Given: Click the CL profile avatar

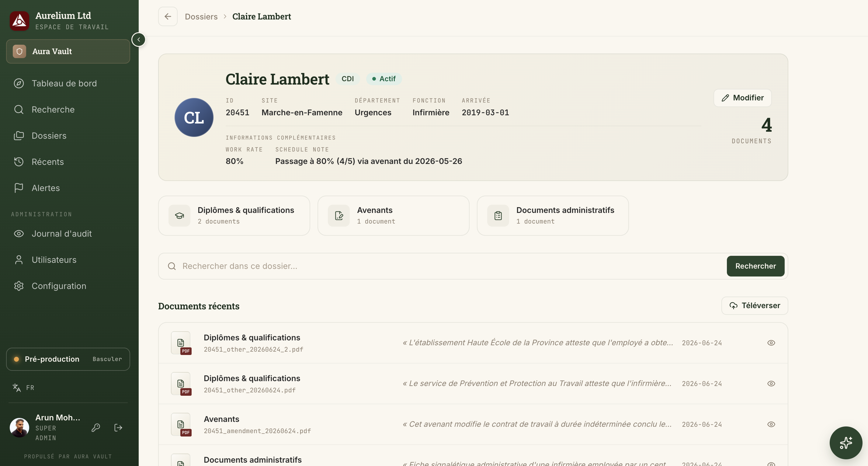Looking at the screenshot, I should (x=194, y=117).
